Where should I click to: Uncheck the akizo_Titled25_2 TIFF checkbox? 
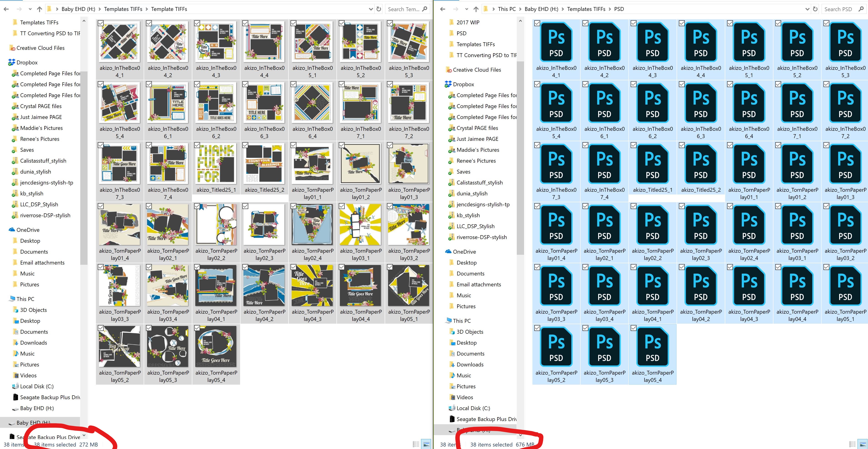(x=245, y=145)
